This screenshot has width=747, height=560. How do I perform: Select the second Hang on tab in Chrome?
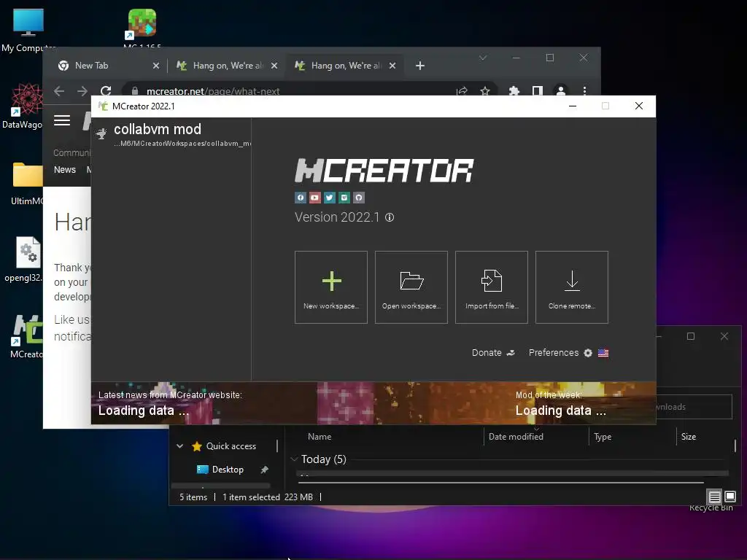pyautogui.click(x=226, y=66)
